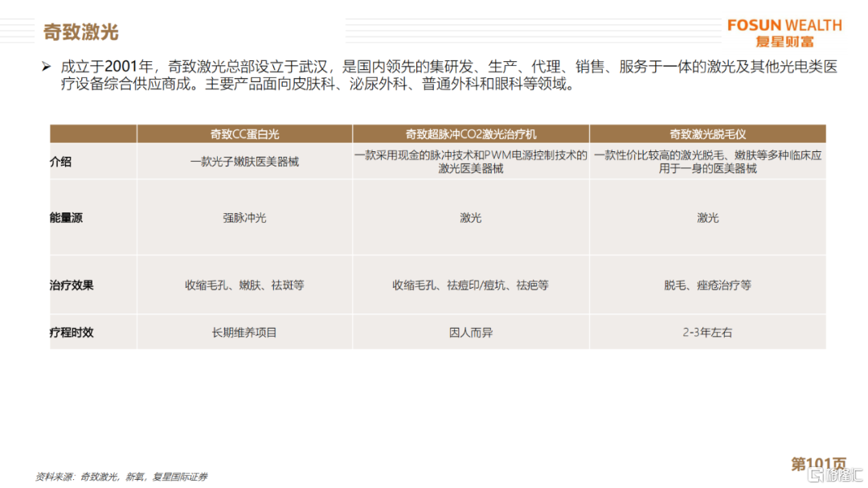Click the cell 2-3年左右

(x=707, y=332)
